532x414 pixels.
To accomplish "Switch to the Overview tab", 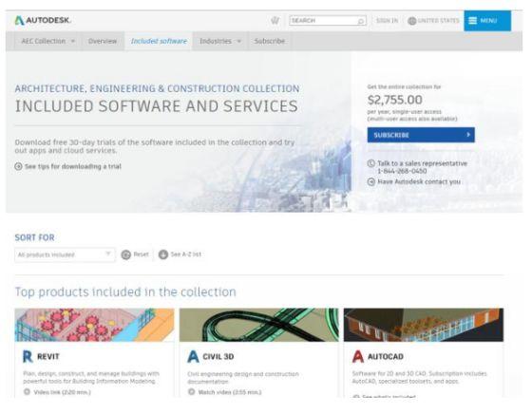I will 103,41.
